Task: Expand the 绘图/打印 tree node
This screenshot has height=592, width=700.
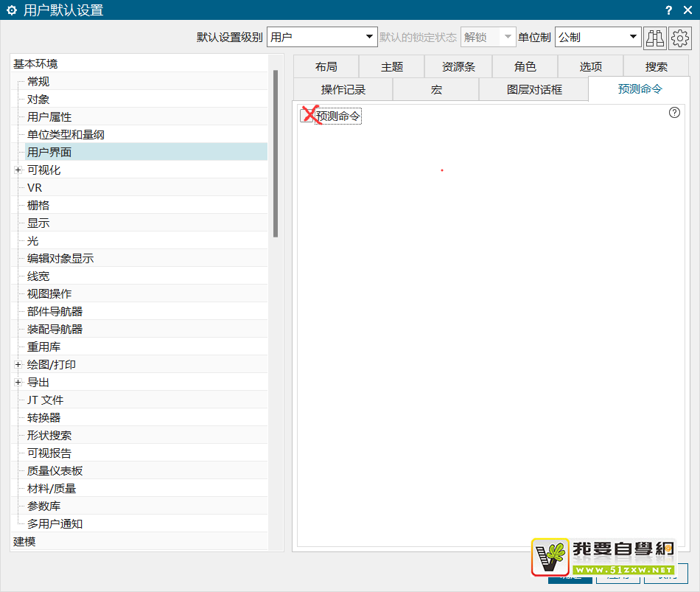Action: click(18, 365)
